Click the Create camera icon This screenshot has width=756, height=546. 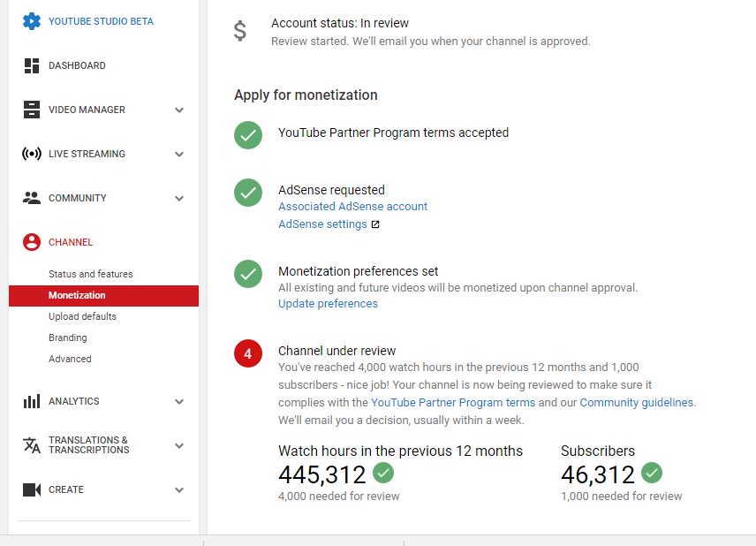pos(32,489)
